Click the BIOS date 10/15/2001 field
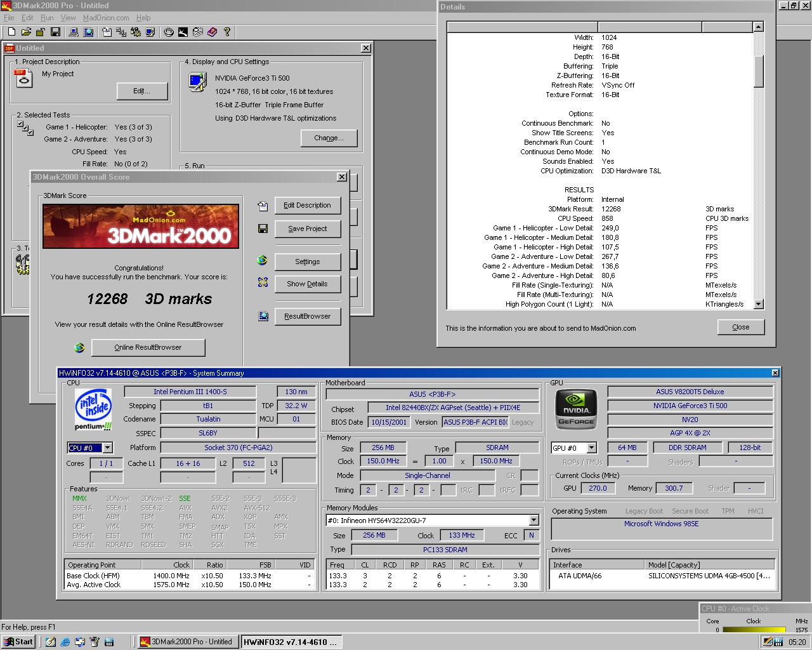812x650 pixels. pyautogui.click(x=389, y=422)
